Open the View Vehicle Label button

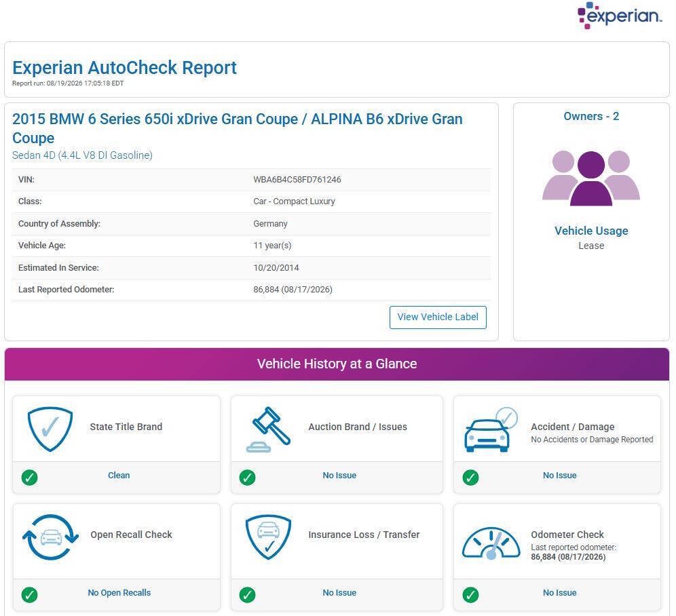[438, 317]
